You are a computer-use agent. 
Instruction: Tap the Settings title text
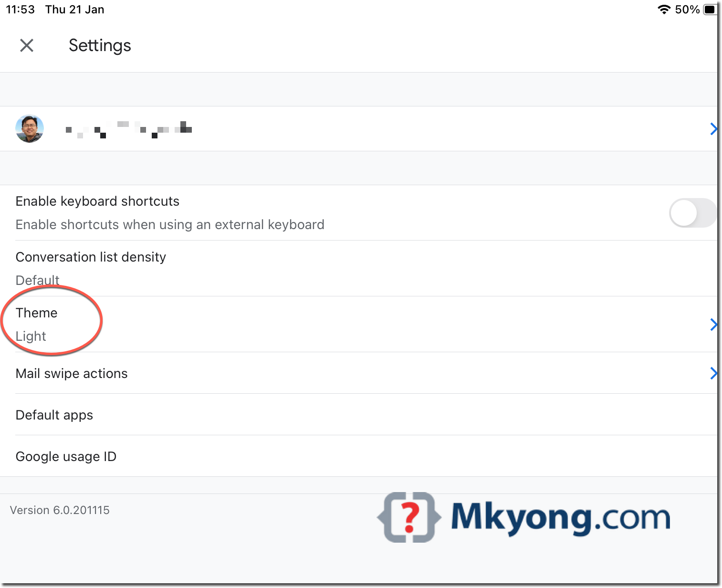point(100,46)
